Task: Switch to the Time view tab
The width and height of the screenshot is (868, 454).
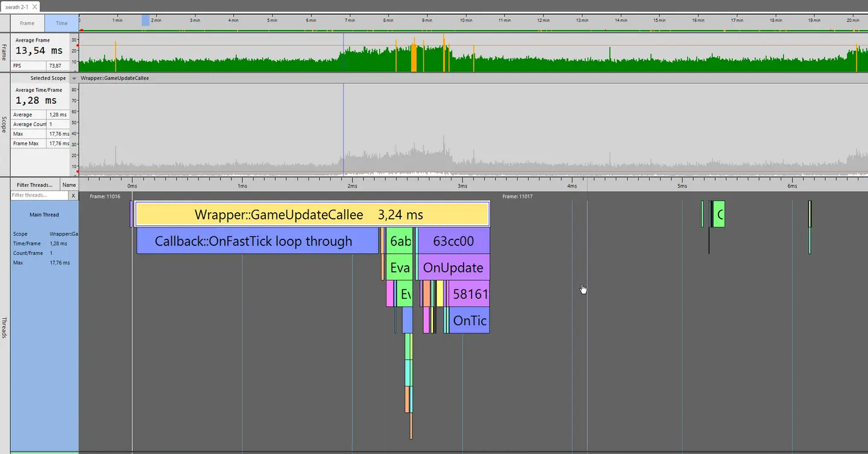Action: (x=61, y=23)
